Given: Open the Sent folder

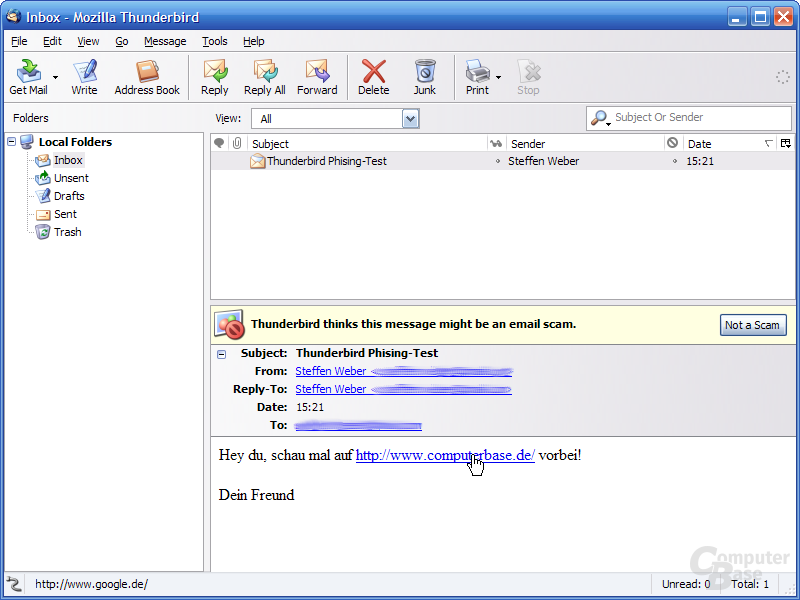Looking at the screenshot, I should pos(65,214).
